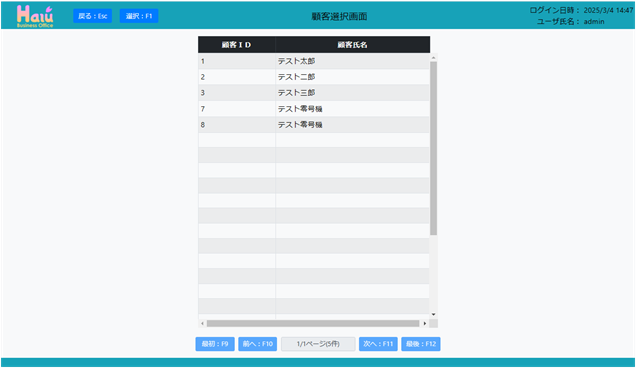
Task: Go to previous page with 前へ：F10
Action: point(258,344)
